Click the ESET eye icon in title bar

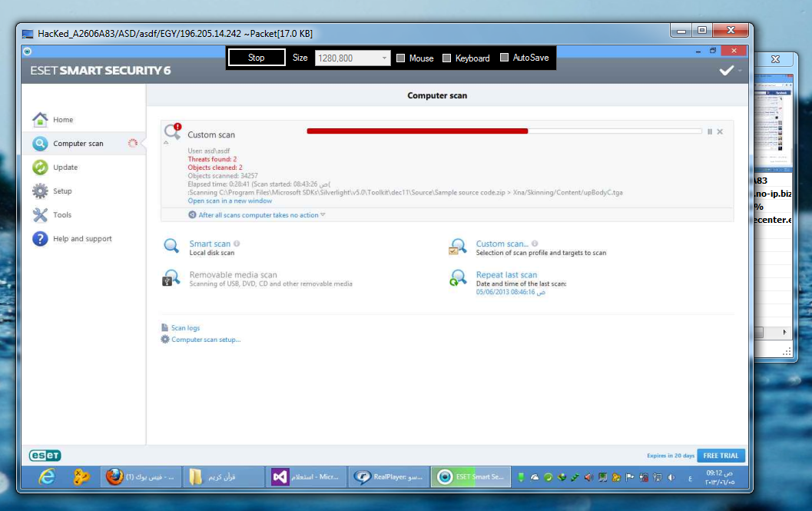(28, 51)
